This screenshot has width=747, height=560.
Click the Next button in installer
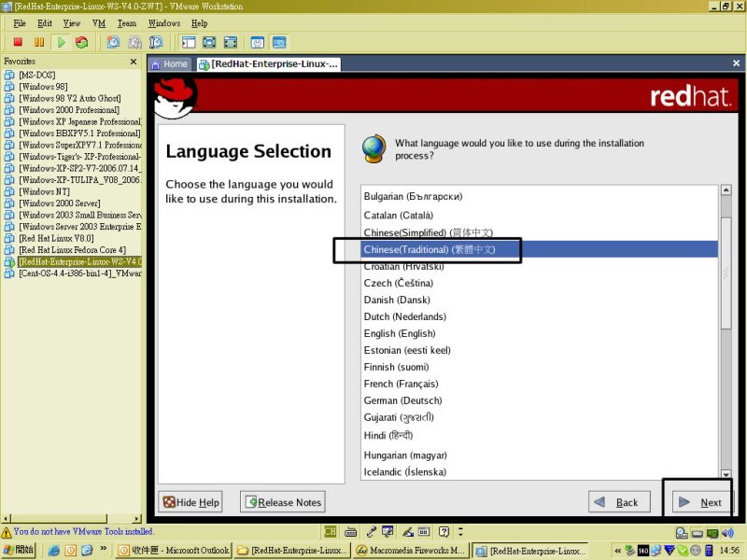coord(701,502)
